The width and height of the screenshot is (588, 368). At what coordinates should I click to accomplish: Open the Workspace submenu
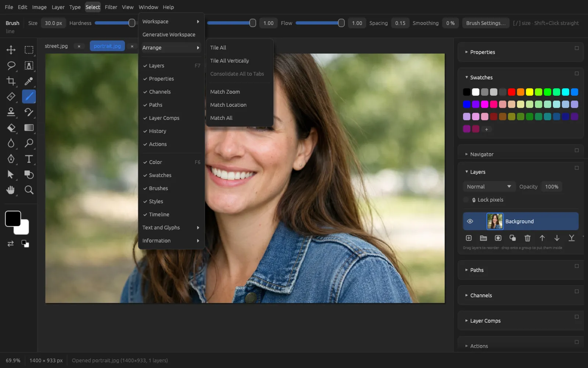click(171, 21)
